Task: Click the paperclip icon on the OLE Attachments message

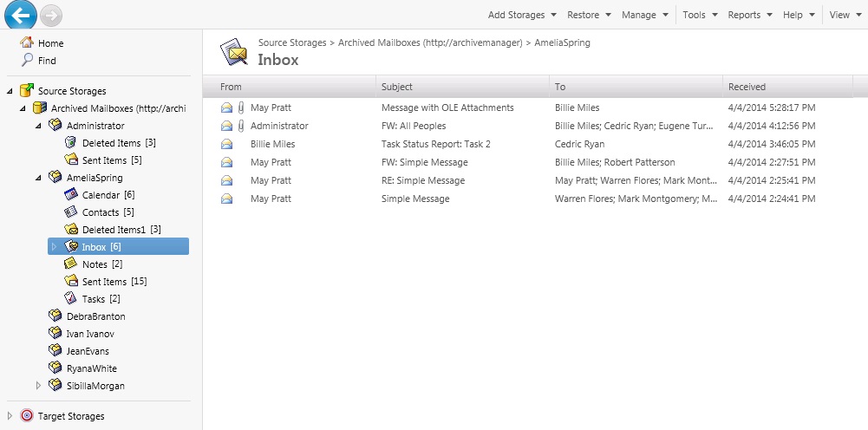Action: 241,107
